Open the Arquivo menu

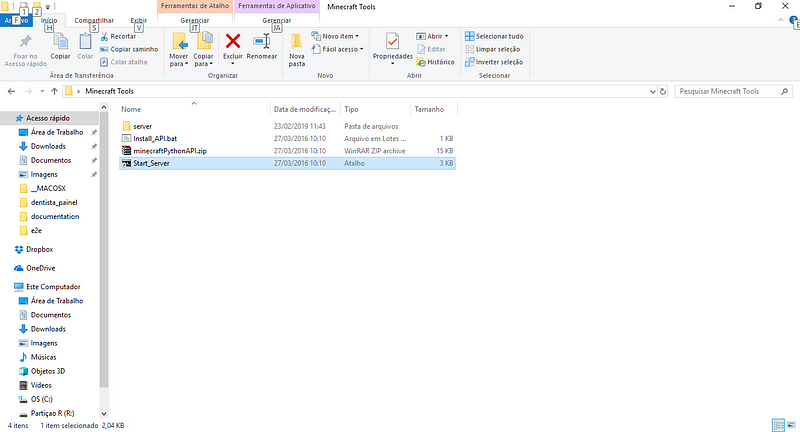point(16,20)
